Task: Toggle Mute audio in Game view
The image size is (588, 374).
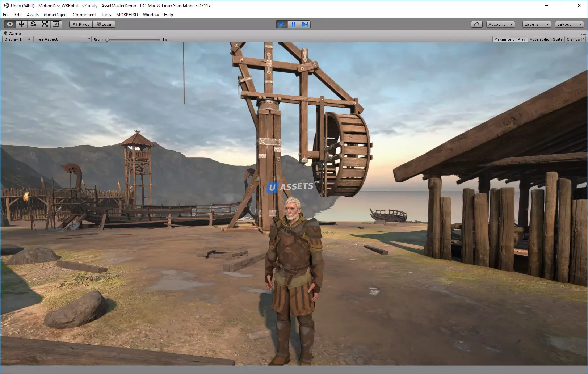Action: click(539, 39)
